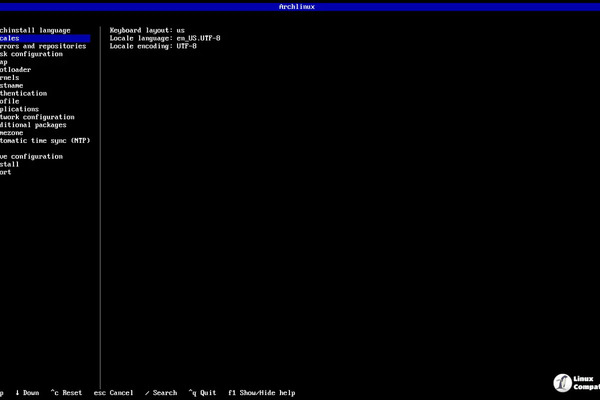
Task: Click the esc Cancel shortcut hint
Action: (x=114, y=393)
